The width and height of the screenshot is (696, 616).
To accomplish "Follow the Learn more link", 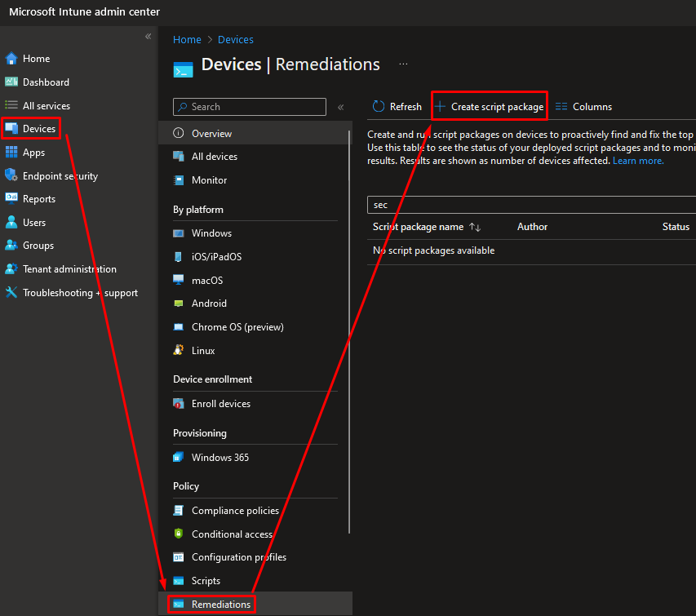I will [638, 161].
